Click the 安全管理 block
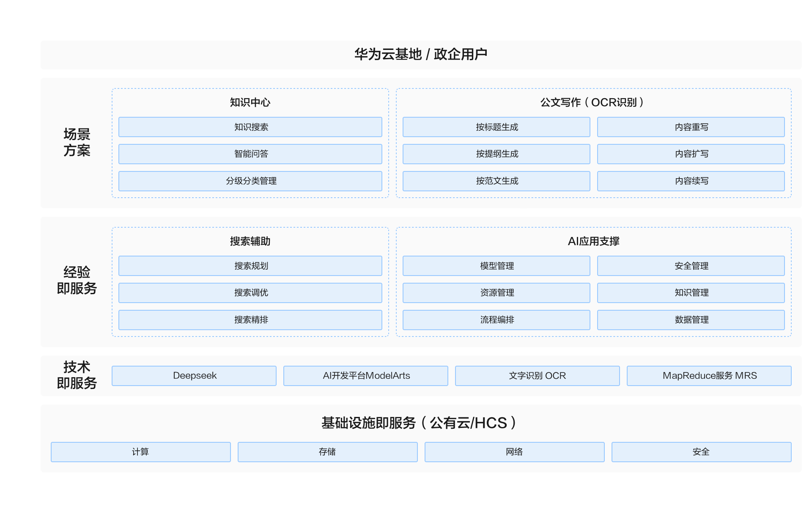Screen dimensions: 812x513 691,266
